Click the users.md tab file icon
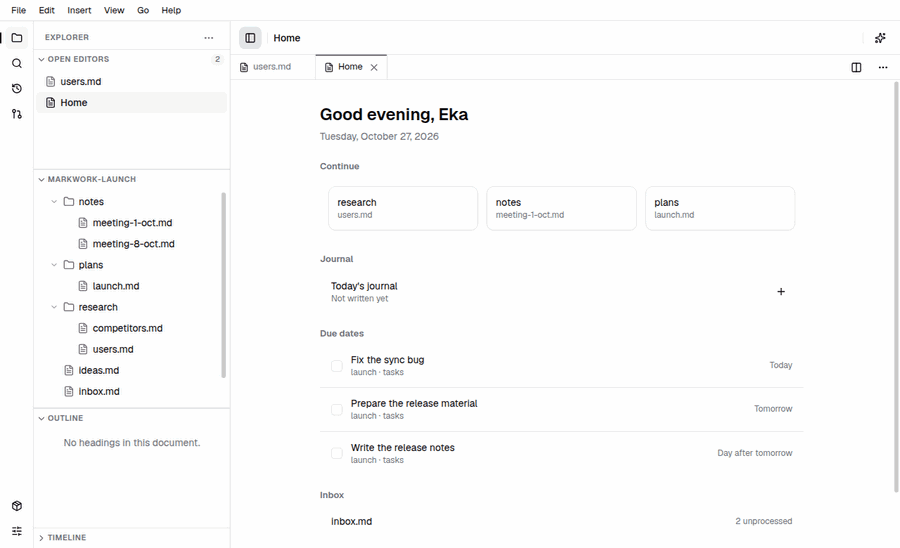This screenshot has height=548, width=900. 244,67
